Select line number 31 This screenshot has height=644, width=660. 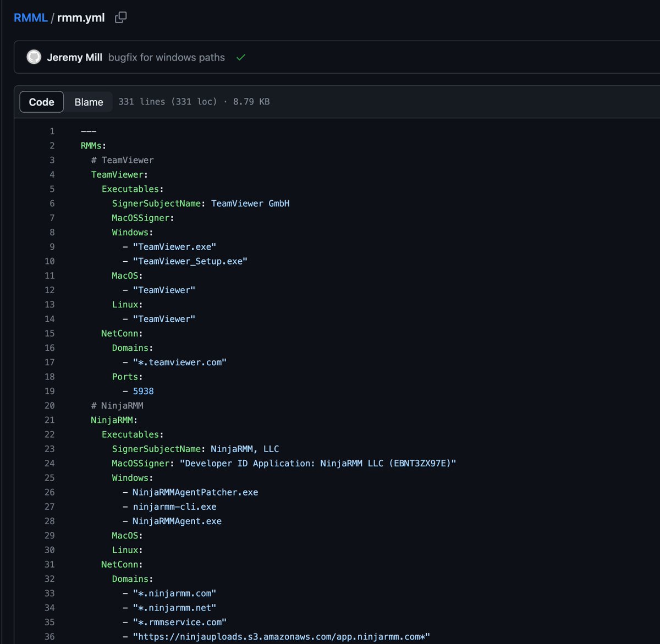point(50,564)
